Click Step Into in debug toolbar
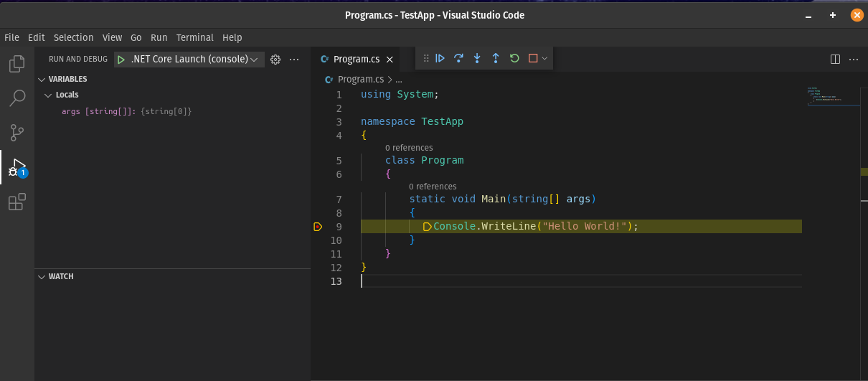The image size is (868, 381). (477, 58)
